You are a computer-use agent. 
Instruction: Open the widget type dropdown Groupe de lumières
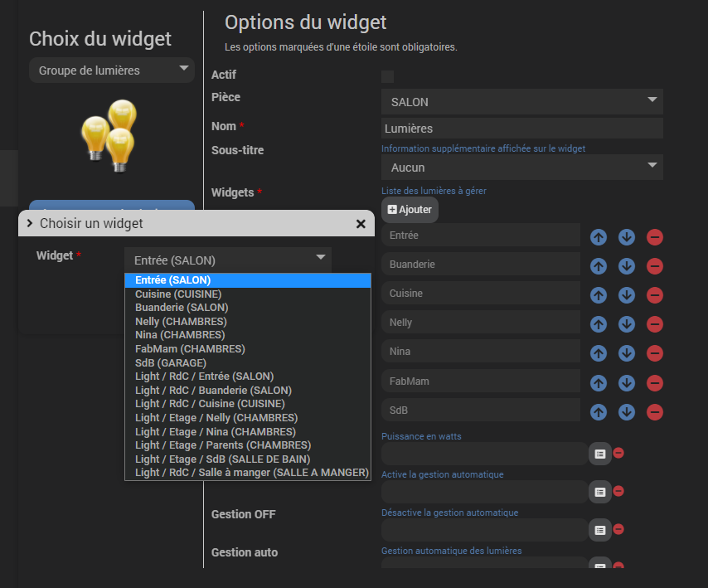click(111, 70)
